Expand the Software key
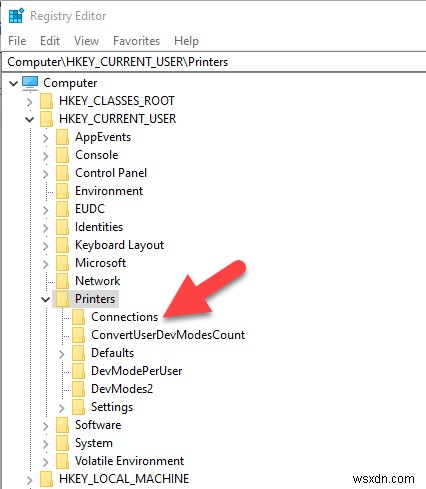426x489 pixels. tap(46, 426)
